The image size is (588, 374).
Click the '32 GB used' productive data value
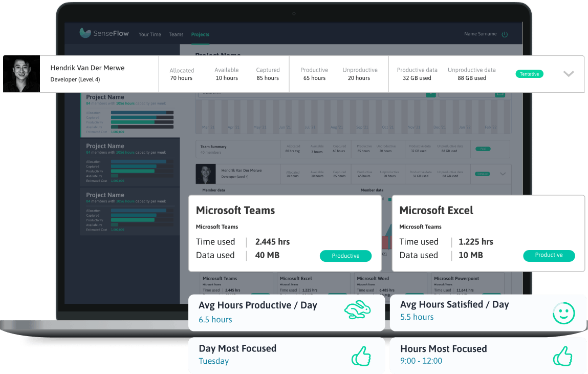tap(417, 78)
